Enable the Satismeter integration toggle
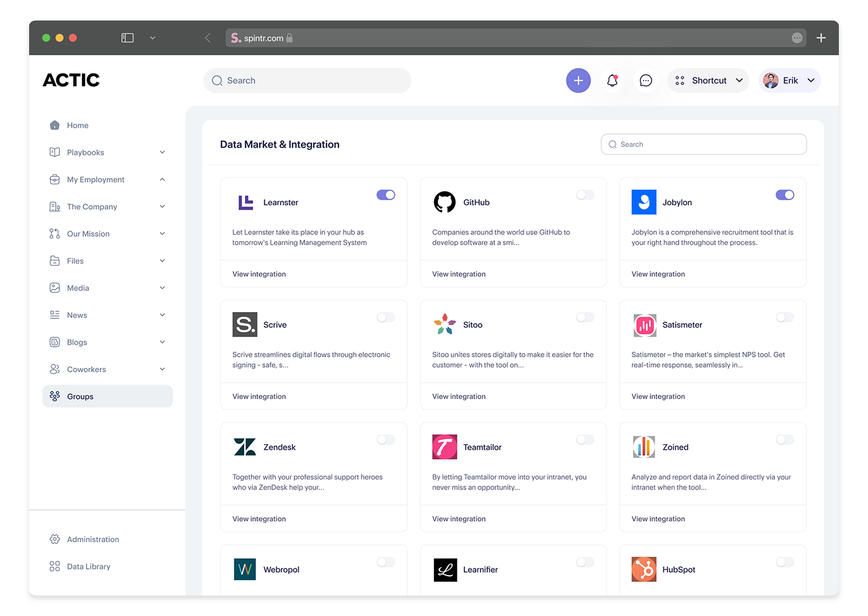The image size is (868, 616). pos(785,318)
